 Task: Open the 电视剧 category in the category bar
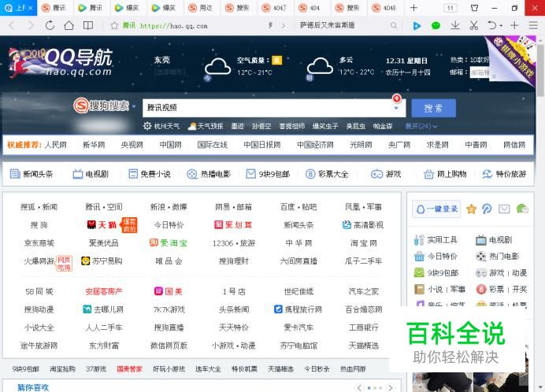[x=91, y=174]
